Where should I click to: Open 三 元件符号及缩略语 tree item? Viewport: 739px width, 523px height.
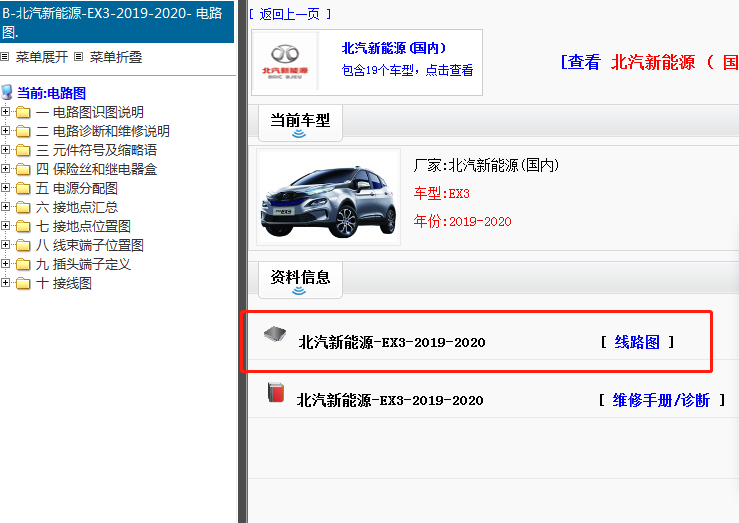96,150
